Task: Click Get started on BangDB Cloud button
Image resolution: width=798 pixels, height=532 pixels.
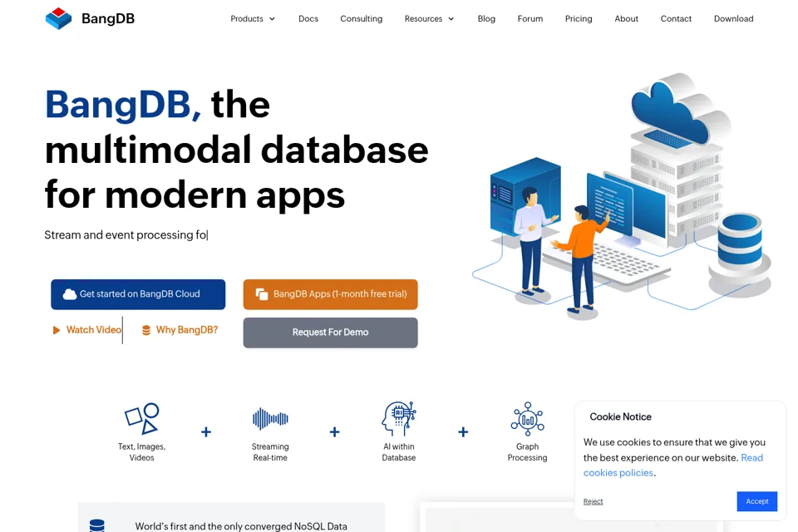Action: (x=138, y=294)
